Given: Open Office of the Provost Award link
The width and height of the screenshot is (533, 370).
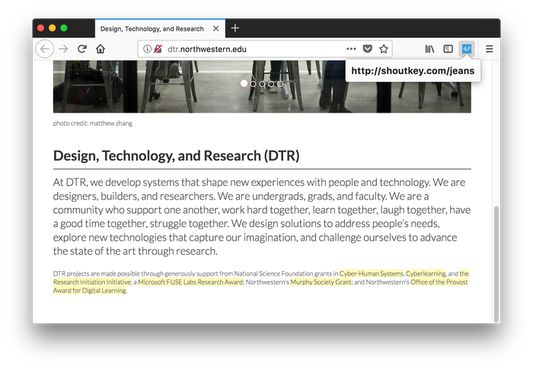Looking at the screenshot, I should pos(439,282).
